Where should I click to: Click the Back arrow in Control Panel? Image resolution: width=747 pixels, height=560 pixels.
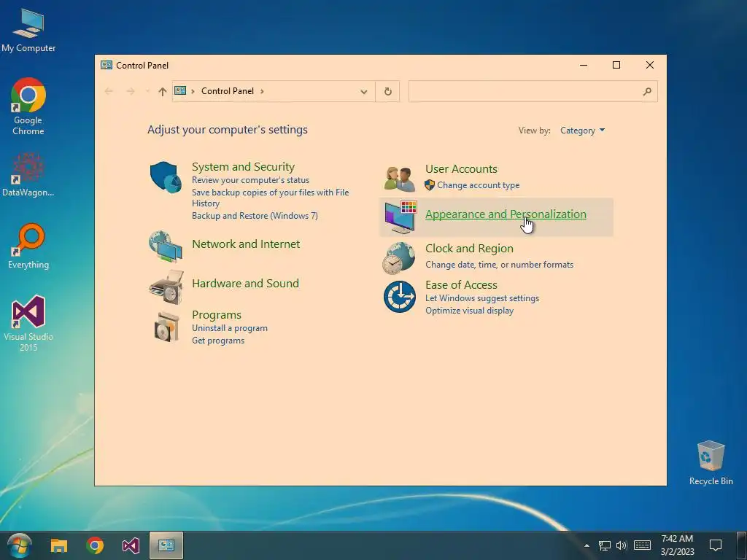point(109,91)
